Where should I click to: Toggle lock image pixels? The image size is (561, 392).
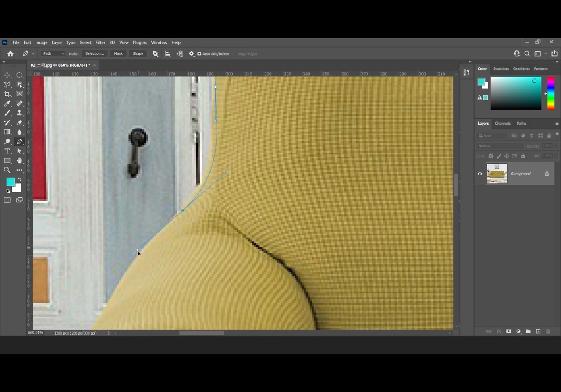pos(499,156)
